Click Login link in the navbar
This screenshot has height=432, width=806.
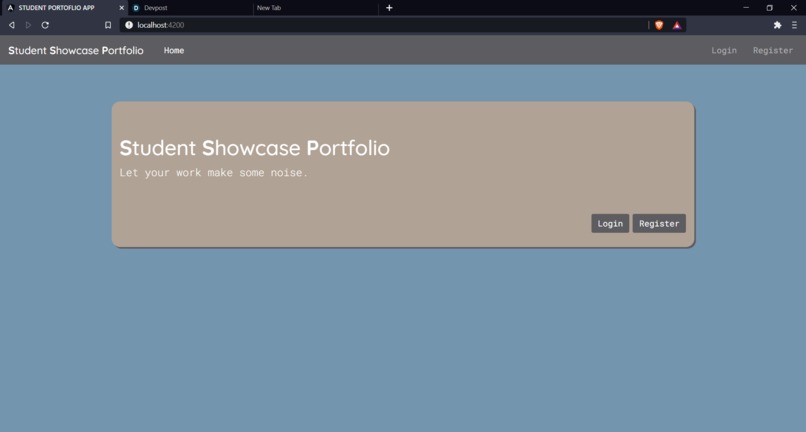pyautogui.click(x=724, y=50)
